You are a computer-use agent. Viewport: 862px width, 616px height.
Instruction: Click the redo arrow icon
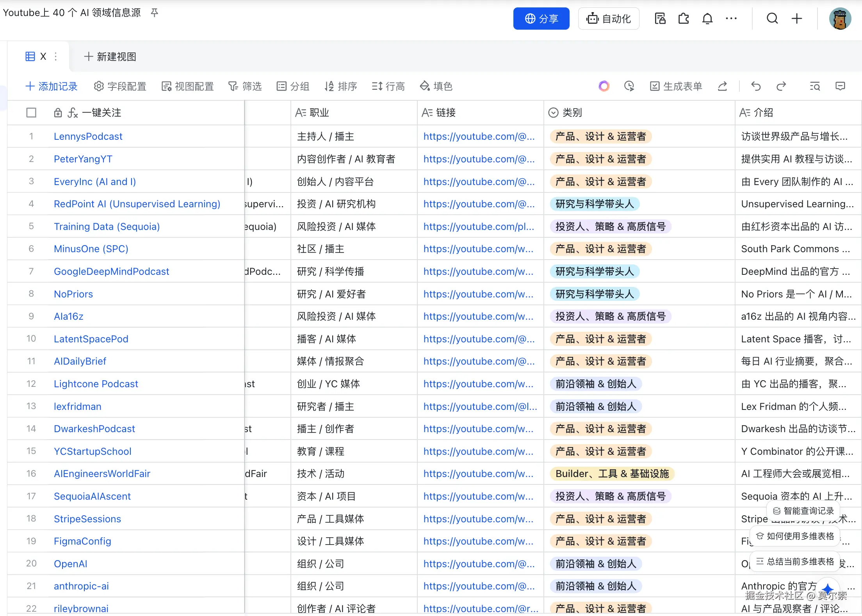[x=781, y=86]
